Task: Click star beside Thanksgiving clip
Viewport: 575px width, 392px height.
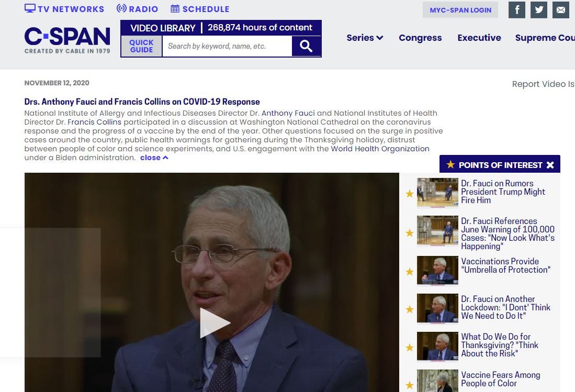Action: click(x=410, y=348)
